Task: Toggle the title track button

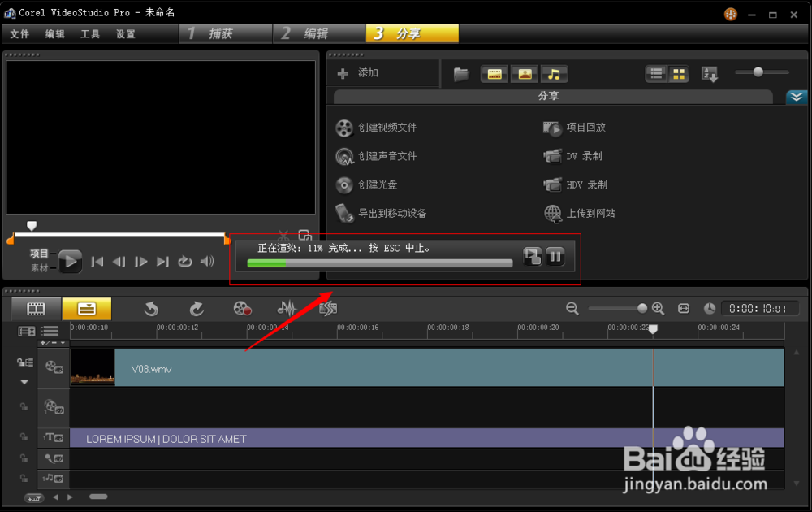Action: click(54, 438)
